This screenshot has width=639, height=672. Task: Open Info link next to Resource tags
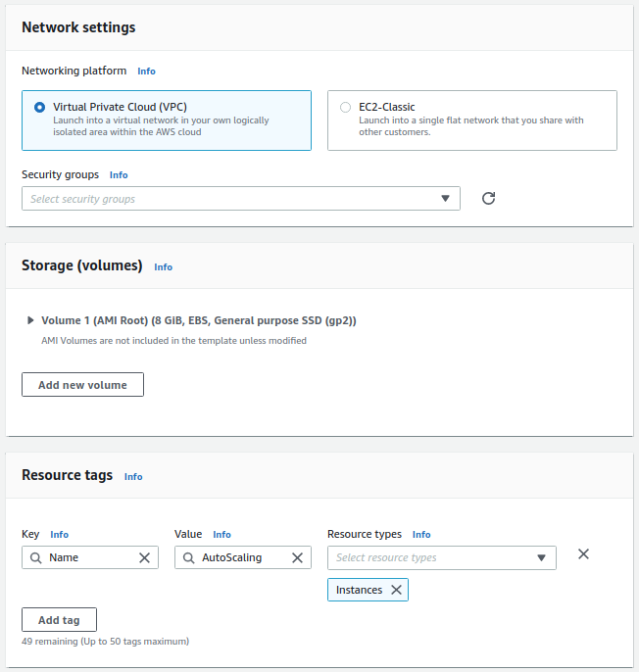133,477
